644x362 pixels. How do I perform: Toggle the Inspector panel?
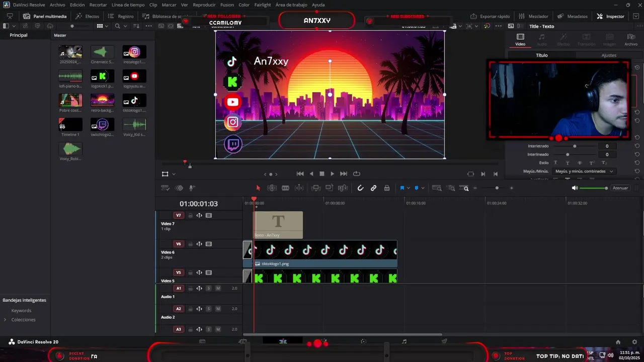coord(610,16)
